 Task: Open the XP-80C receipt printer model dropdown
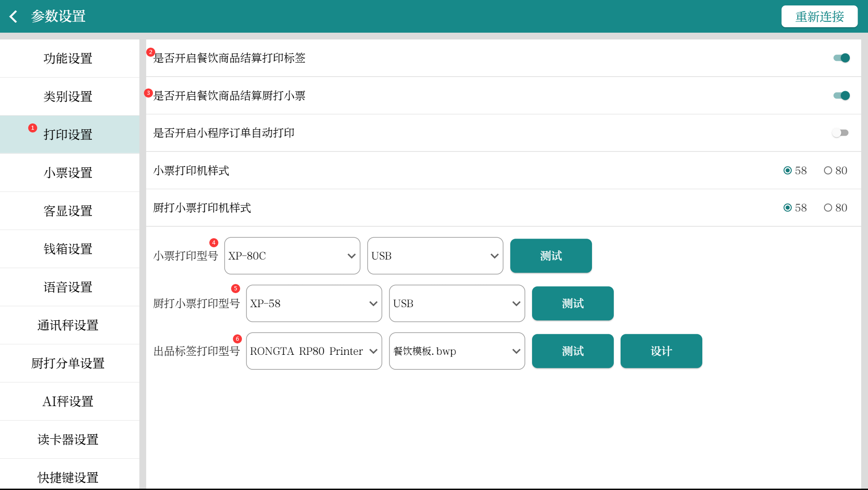pyautogui.click(x=292, y=256)
